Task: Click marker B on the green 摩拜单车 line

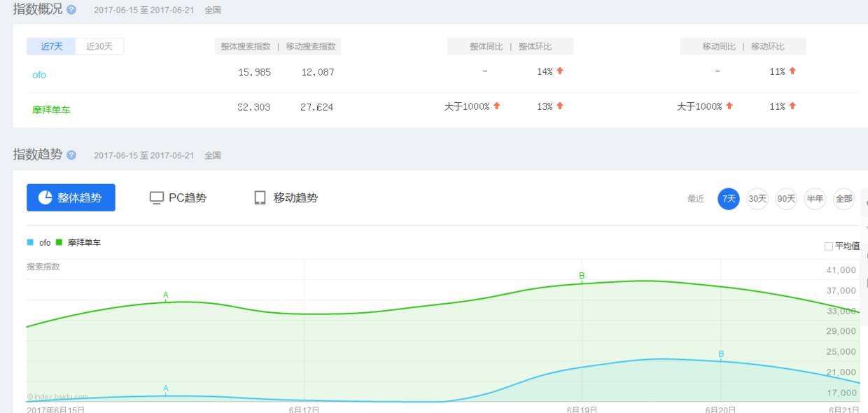Action: tap(582, 276)
